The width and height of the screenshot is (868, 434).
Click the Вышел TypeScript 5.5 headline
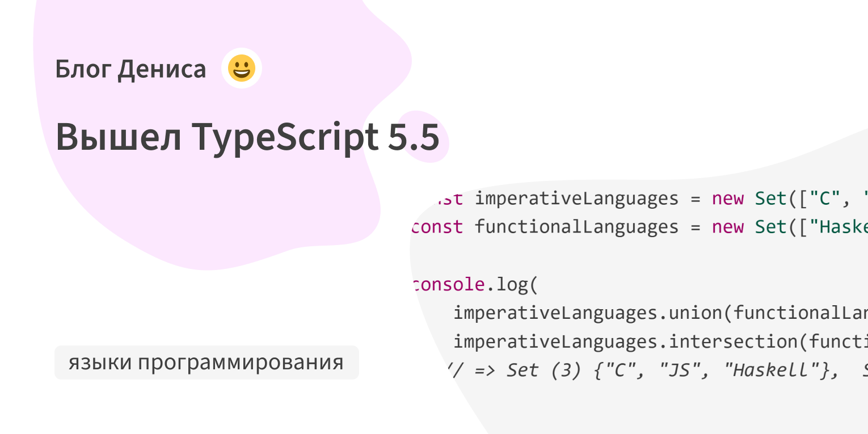[248, 136]
